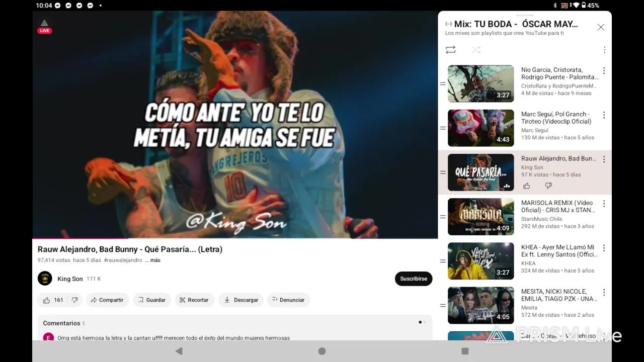
Task: Subscribe to King Son with Suscribirse
Action: coord(414,279)
